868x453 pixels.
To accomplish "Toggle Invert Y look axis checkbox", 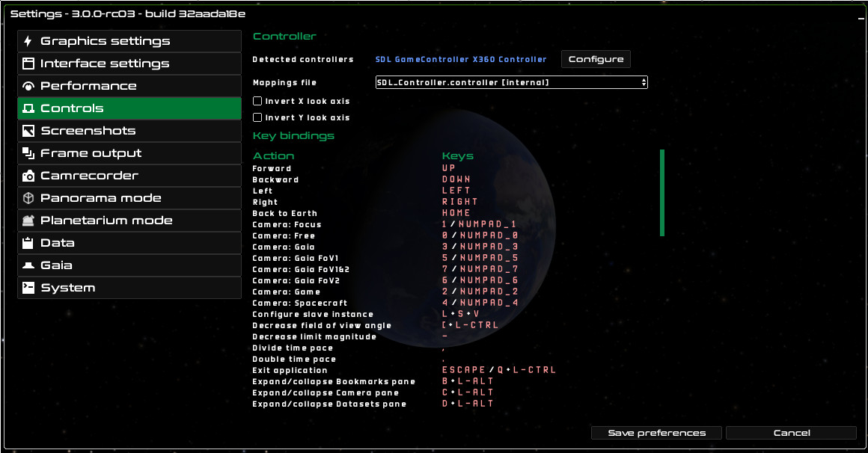I will (x=257, y=117).
